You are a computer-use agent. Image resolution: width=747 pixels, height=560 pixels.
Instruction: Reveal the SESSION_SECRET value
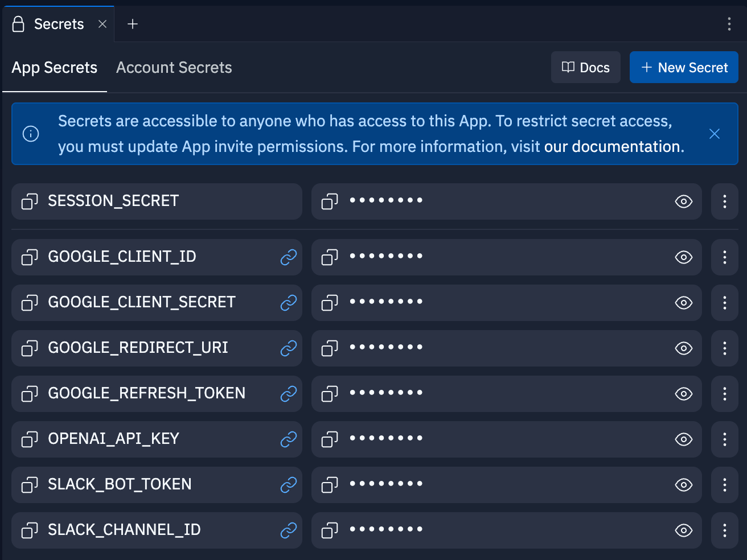point(683,201)
